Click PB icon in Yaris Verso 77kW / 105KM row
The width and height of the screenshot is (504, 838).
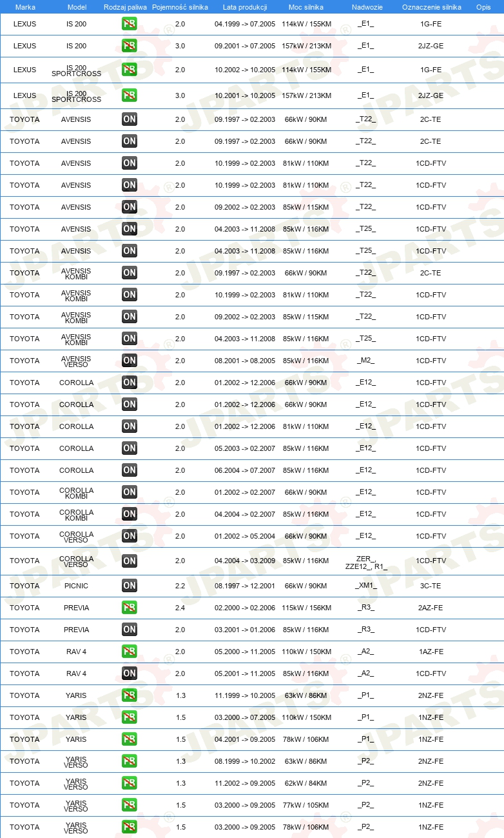coord(130,805)
